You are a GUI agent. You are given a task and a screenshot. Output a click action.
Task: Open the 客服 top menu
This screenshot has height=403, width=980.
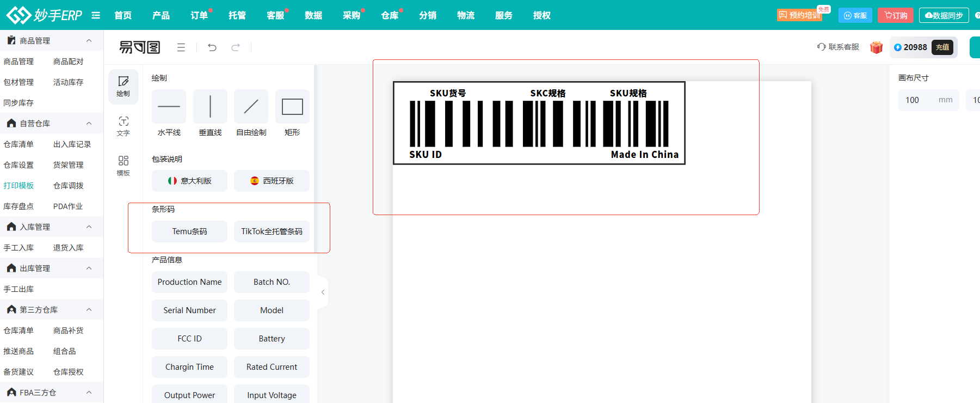pyautogui.click(x=275, y=15)
